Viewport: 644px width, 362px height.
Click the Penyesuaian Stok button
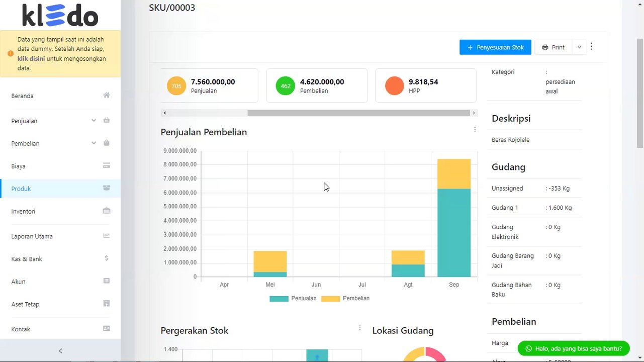click(x=495, y=47)
